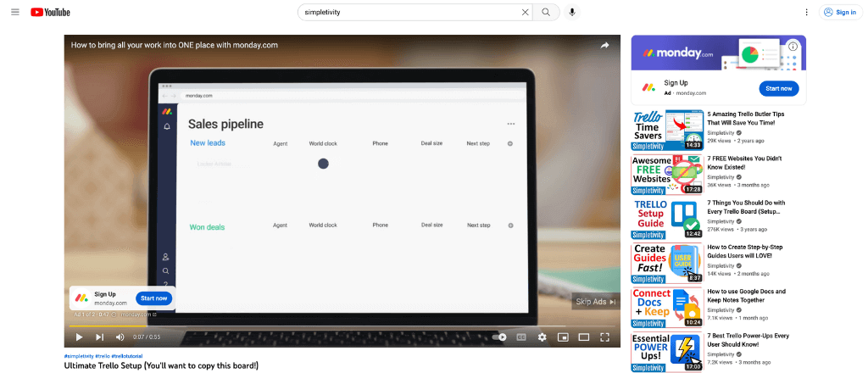Click ad title 'How to bring all your work'

point(175,45)
